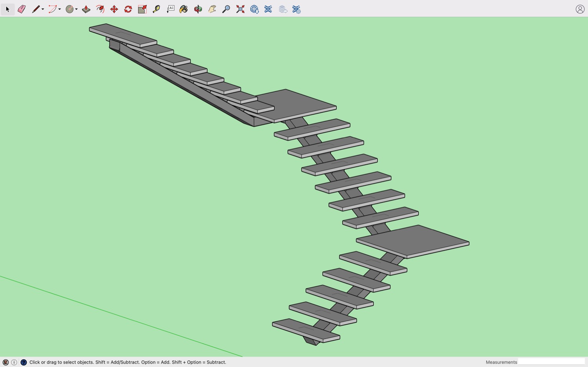Select the Paint Bucket tool
Viewport: 588px width, 367px height.
(184, 9)
